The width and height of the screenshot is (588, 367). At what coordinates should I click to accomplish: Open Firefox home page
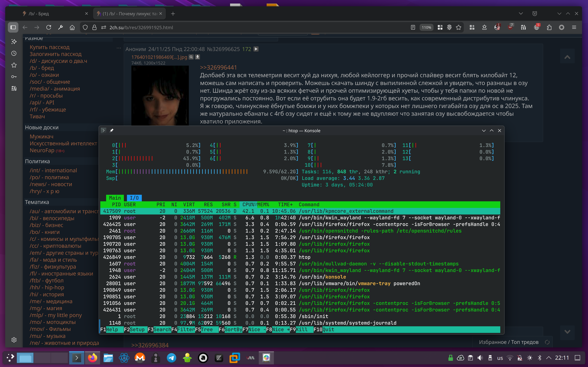[x=72, y=27]
